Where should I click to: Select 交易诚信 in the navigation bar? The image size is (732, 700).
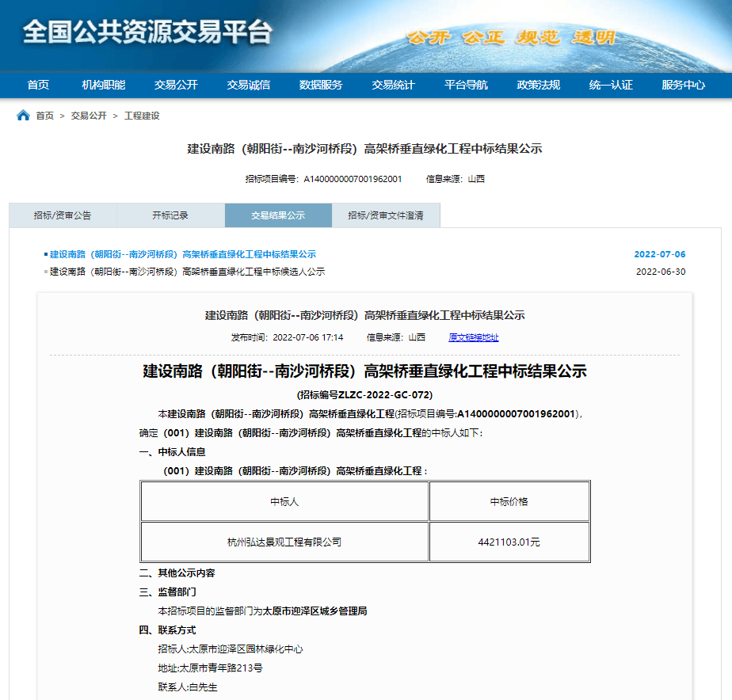coord(248,86)
